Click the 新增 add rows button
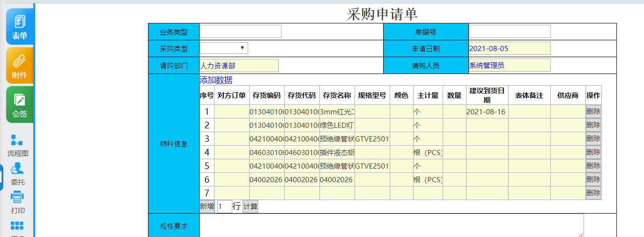The image size is (644, 237). tap(207, 207)
